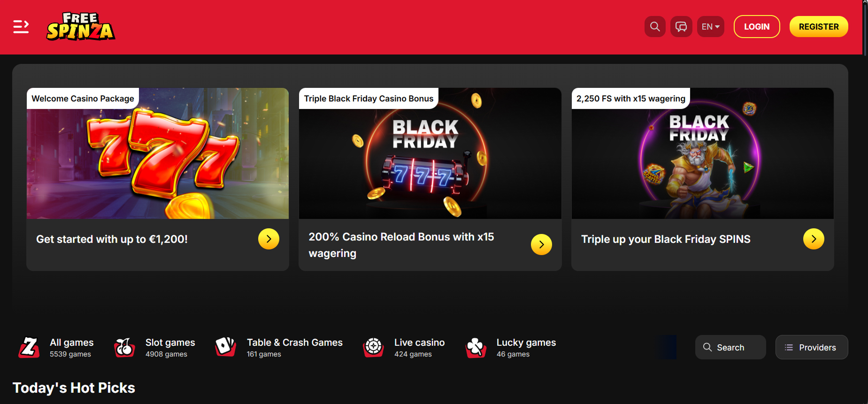
Task: Select the Slot games category tab
Action: point(170,348)
